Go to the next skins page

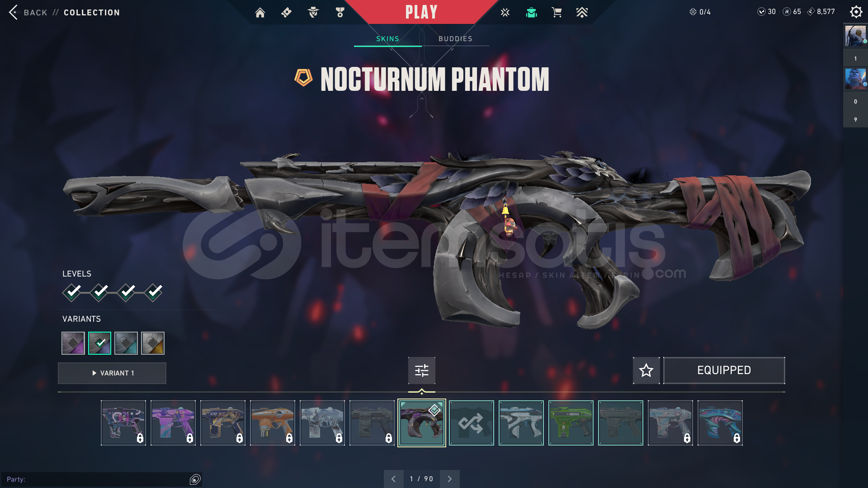tap(449, 479)
